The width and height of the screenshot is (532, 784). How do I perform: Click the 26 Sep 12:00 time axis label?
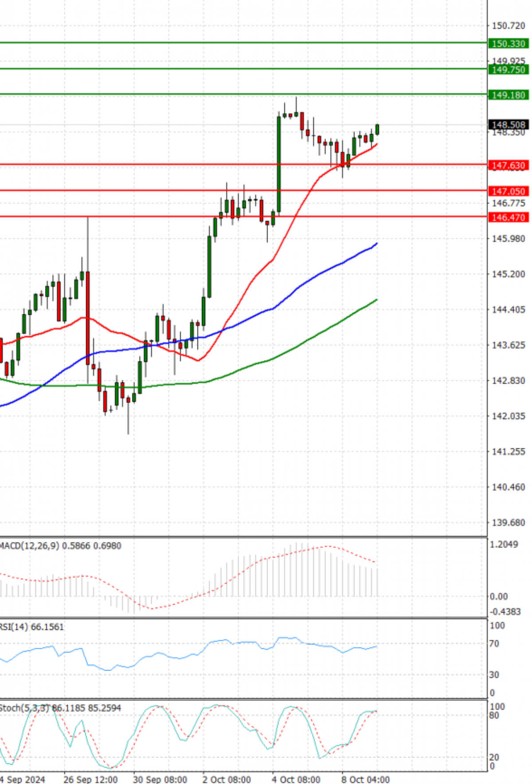[90, 779]
